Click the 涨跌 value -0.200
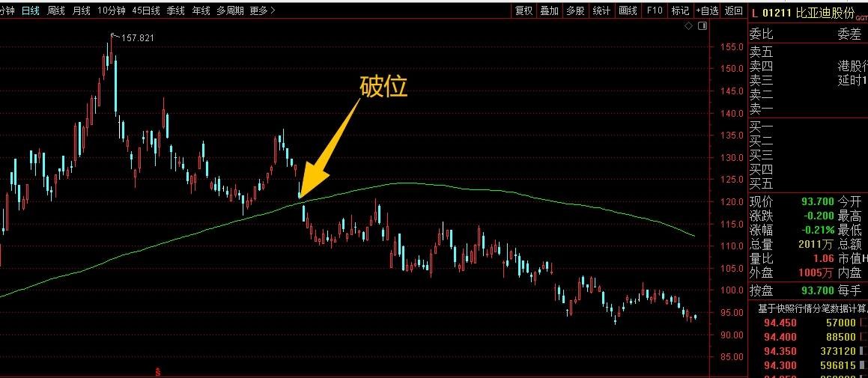Image resolution: width=868 pixels, height=378 pixels. coord(817,216)
